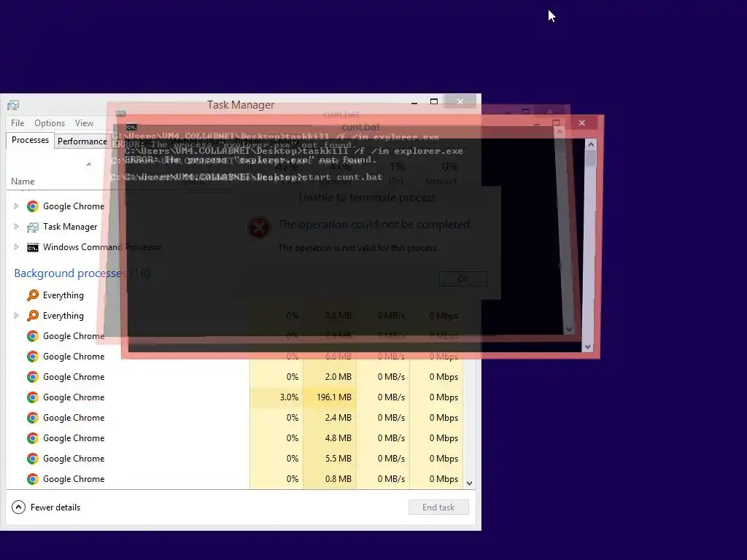The width and height of the screenshot is (747, 560).
Task: Click the Chrome icon of the 5.5 MB row
Action: click(32, 459)
